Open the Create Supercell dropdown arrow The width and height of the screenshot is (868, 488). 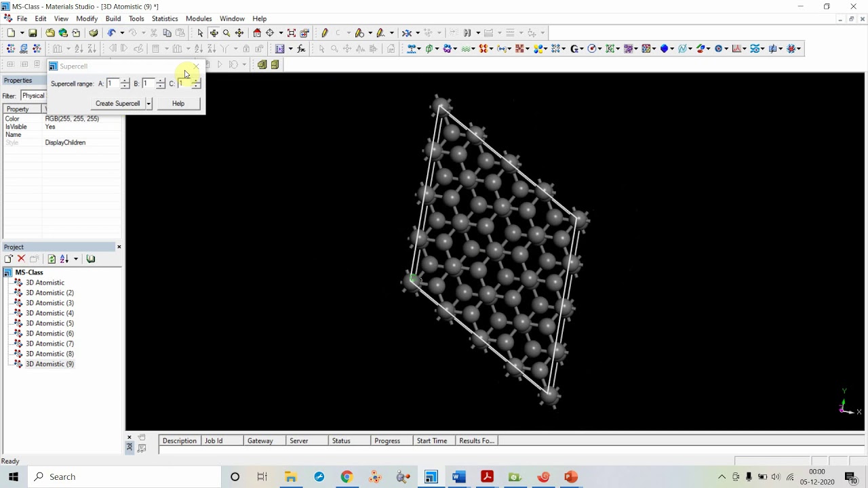149,104
